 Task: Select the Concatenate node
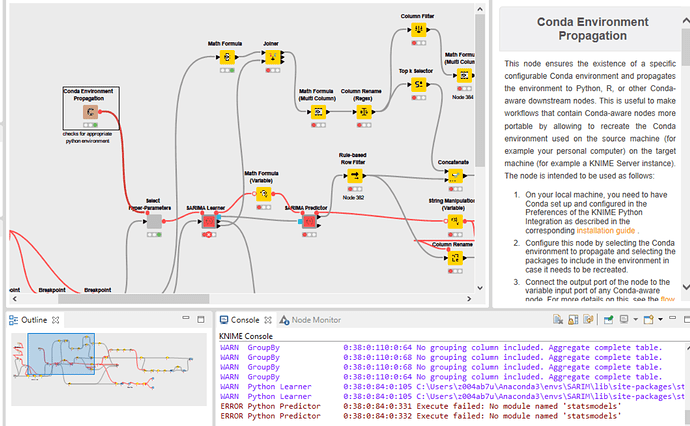click(x=455, y=176)
